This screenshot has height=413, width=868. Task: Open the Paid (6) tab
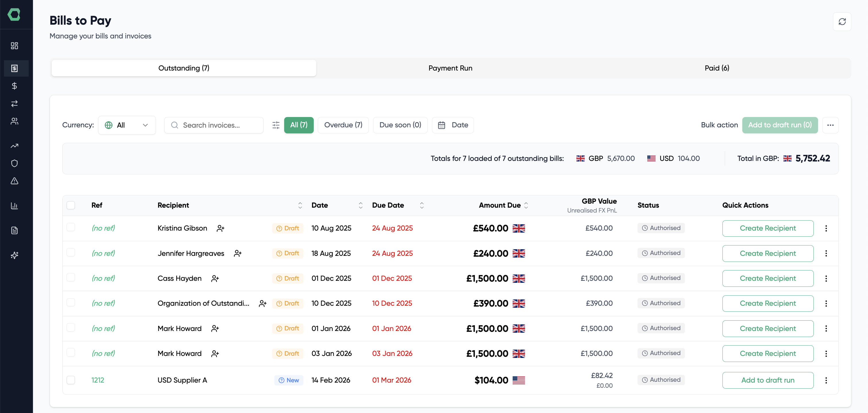[x=717, y=68]
